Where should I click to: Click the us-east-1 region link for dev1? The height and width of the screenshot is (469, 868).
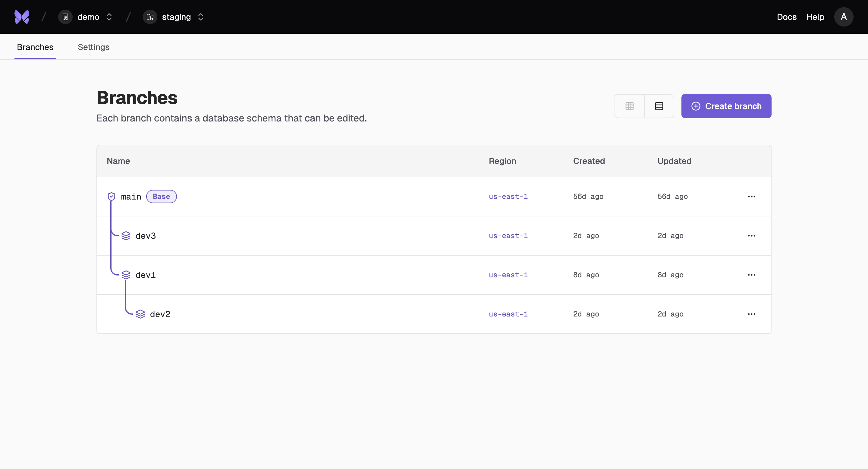508,275
